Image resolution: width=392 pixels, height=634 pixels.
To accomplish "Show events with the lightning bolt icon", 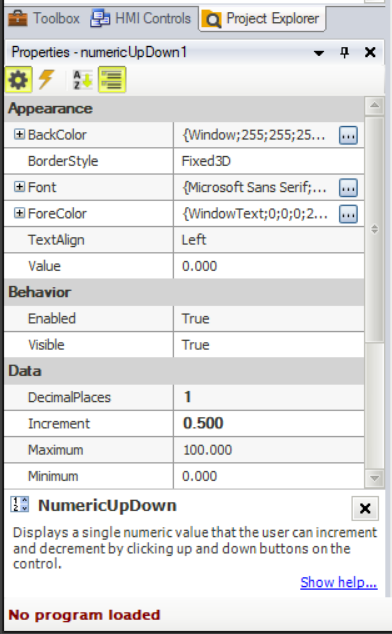I will point(47,80).
